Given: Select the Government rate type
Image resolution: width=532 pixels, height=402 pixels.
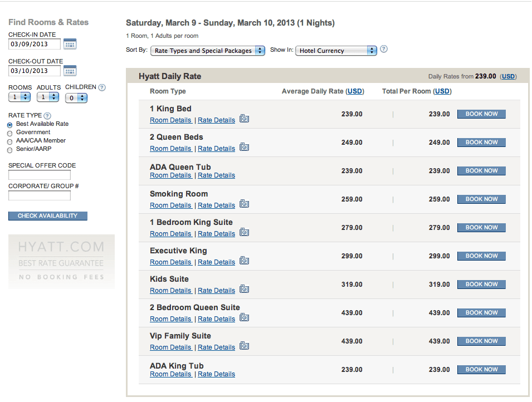Looking at the screenshot, I should click(x=9, y=133).
